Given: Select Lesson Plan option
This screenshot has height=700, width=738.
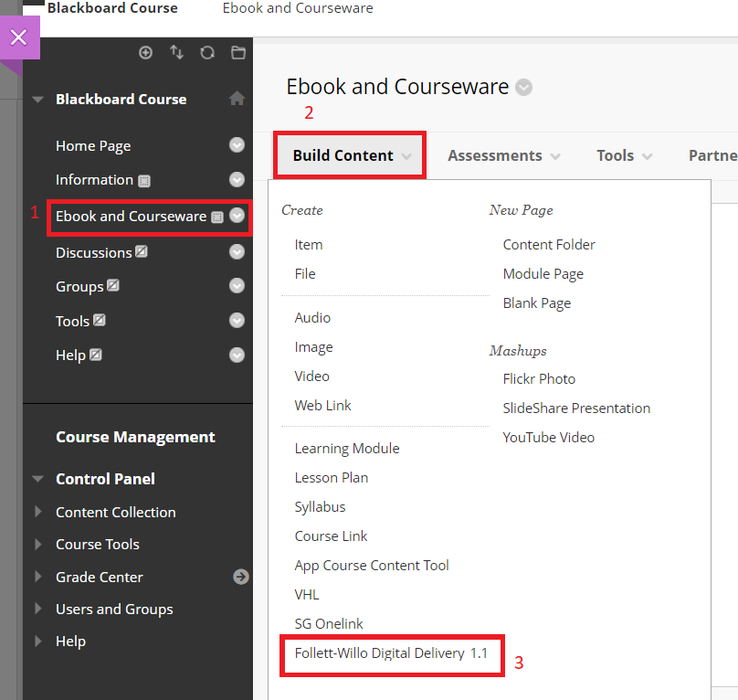Looking at the screenshot, I should (x=332, y=478).
